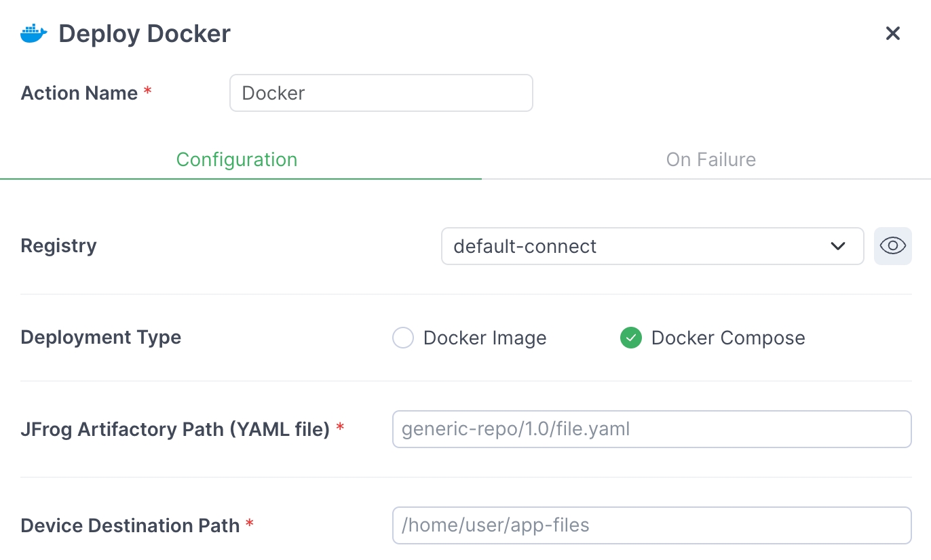
Task: View registry details with the eye icon
Action: pyautogui.click(x=892, y=245)
